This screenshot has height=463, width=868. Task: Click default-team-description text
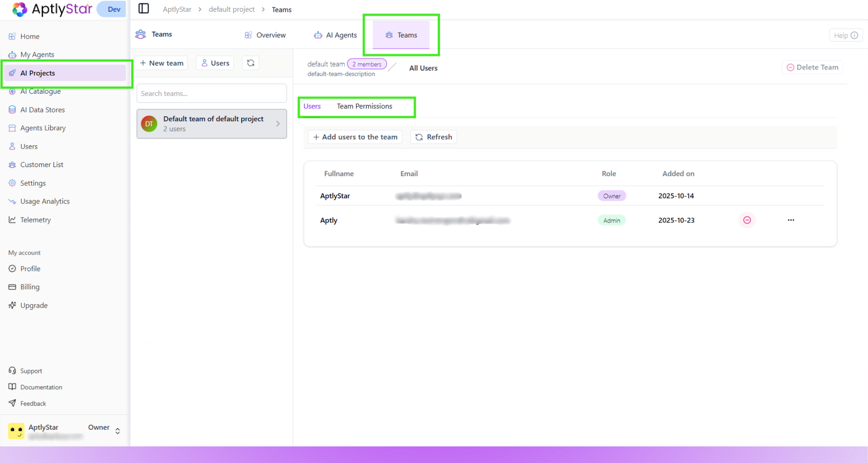pyautogui.click(x=341, y=74)
